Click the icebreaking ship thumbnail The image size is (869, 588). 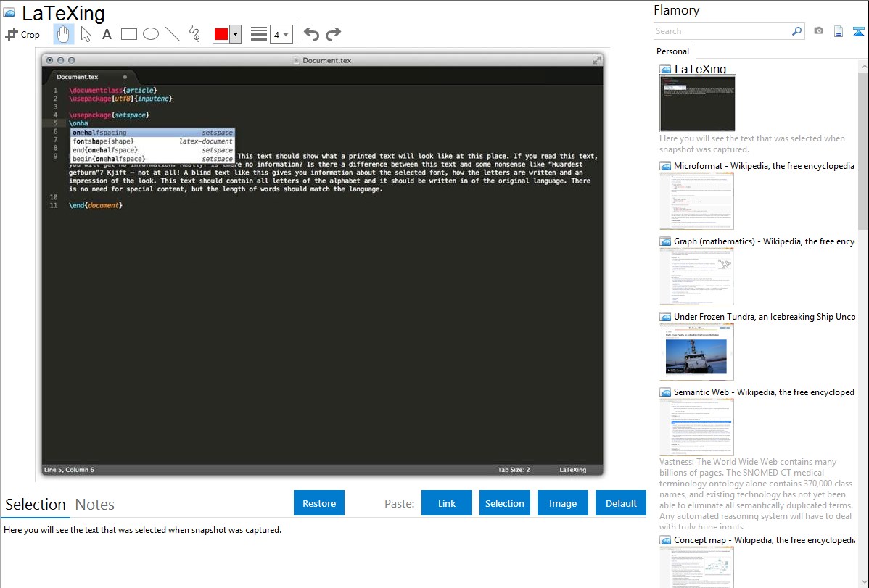pyautogui.click(x=696, y=352)
